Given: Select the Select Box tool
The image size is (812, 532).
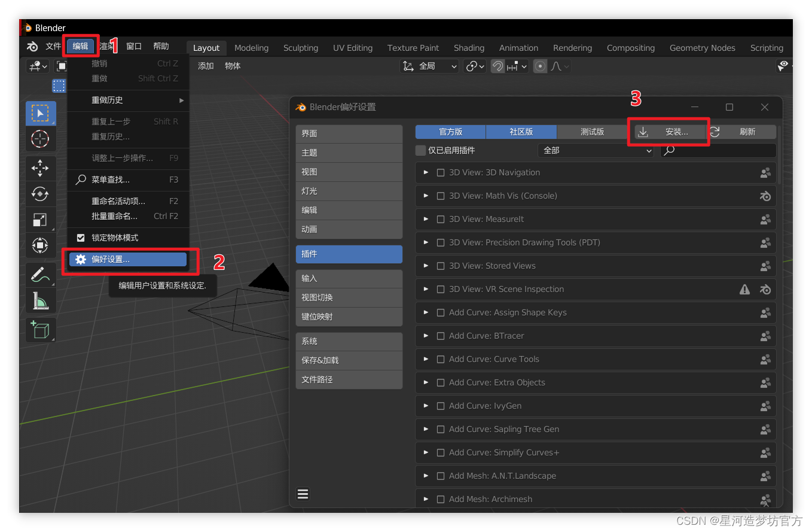Looking at the screenshot, I should click(40, 113).
